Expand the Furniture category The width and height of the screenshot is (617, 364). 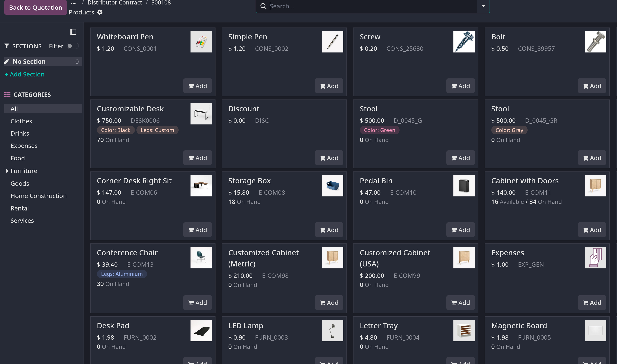point(7,171)
